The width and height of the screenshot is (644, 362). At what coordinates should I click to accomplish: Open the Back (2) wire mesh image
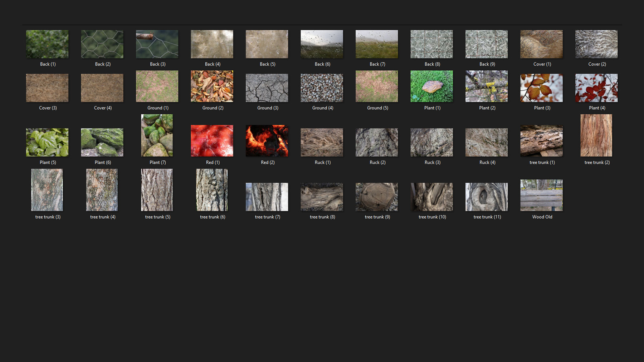click(x=102, y=44)
